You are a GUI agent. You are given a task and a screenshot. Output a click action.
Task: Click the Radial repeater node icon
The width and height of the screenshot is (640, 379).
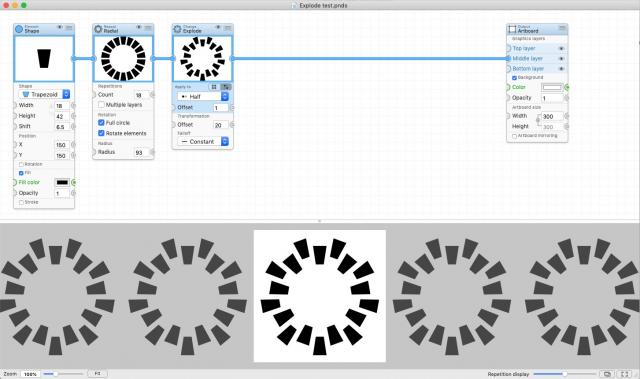[x=98, y=29]
